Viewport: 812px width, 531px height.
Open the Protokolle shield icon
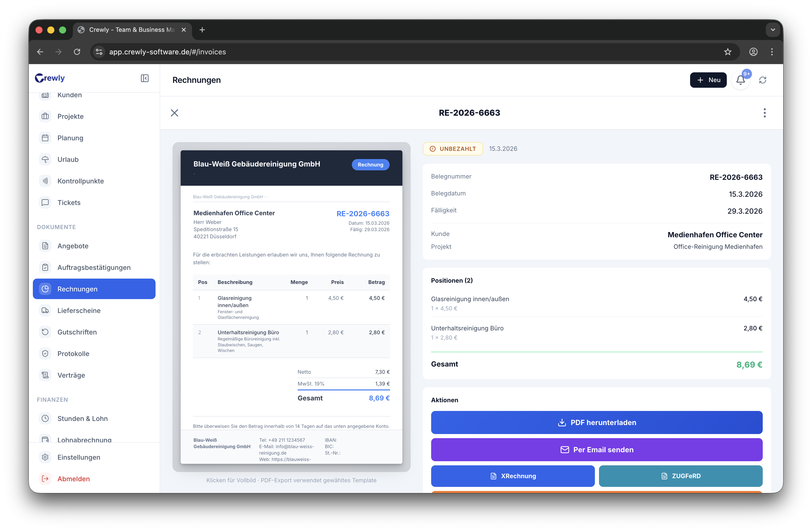tap(45, 353)
